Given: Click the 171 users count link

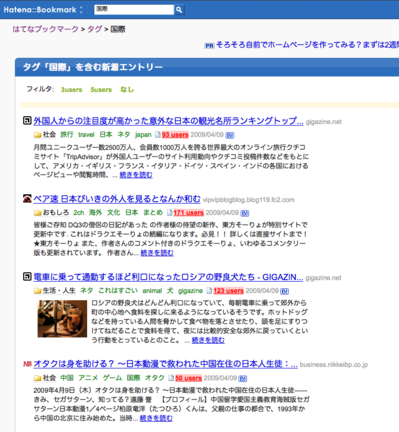Looking at the screenshot, I should point(188,213).
